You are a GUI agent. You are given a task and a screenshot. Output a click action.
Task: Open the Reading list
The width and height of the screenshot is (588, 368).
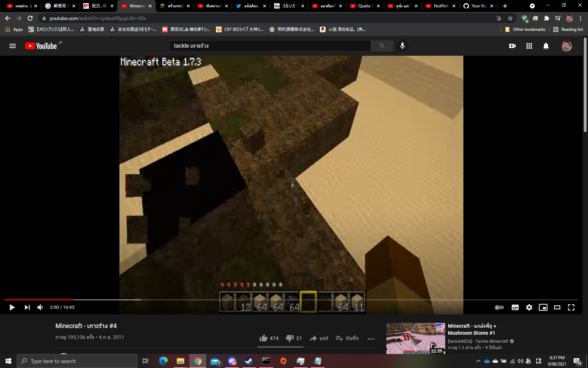click(568, 29)
